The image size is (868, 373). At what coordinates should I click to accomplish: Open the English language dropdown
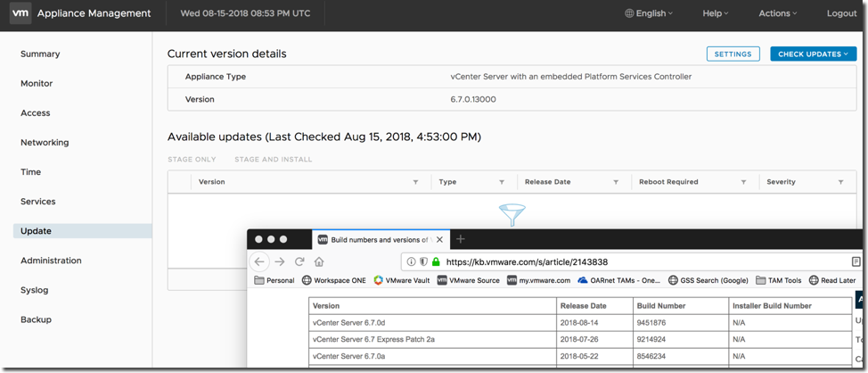649,13
